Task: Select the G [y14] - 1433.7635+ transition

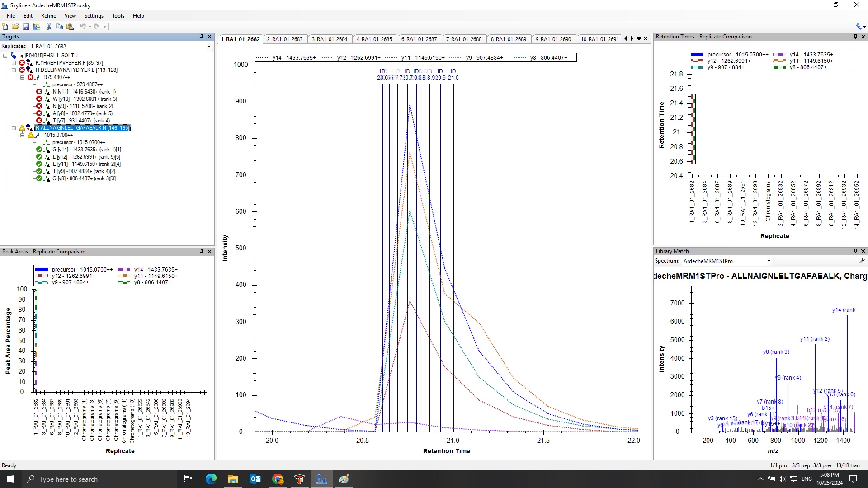Action: tap(86, 150)
